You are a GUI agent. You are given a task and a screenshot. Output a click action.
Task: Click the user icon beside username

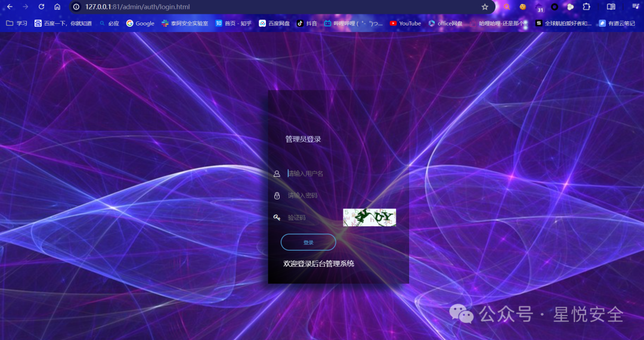click(x=277, y=174)
